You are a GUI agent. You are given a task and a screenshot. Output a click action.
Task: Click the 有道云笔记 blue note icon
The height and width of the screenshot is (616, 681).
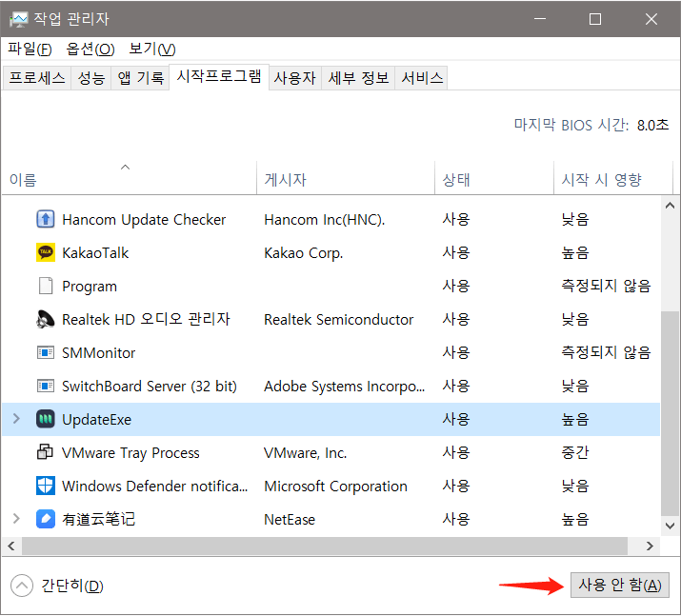click(x=46, y=520)
